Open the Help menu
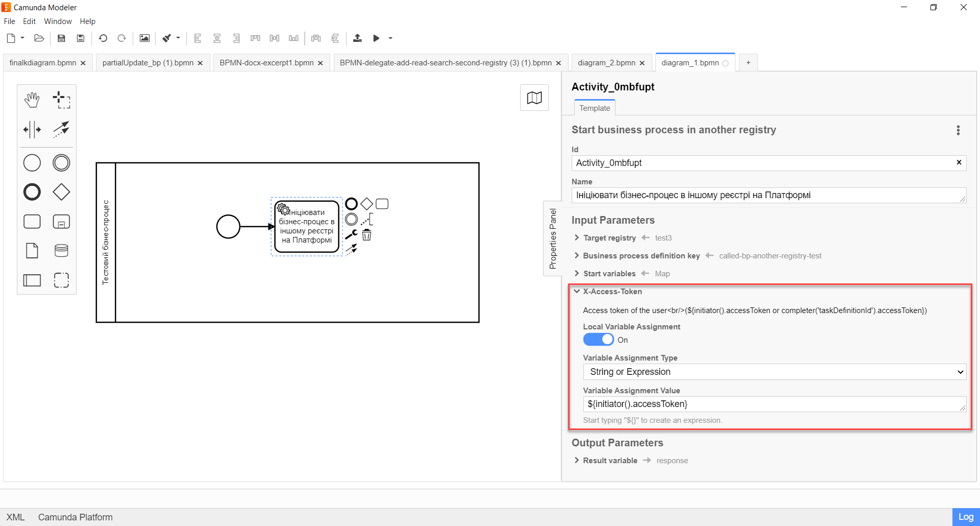 pos(88,21)
